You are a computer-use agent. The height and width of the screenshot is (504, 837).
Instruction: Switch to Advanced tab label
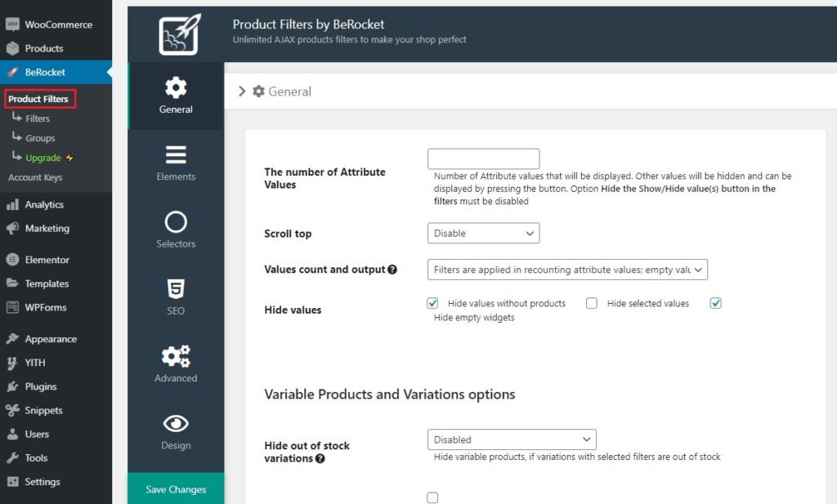point(176,378)
